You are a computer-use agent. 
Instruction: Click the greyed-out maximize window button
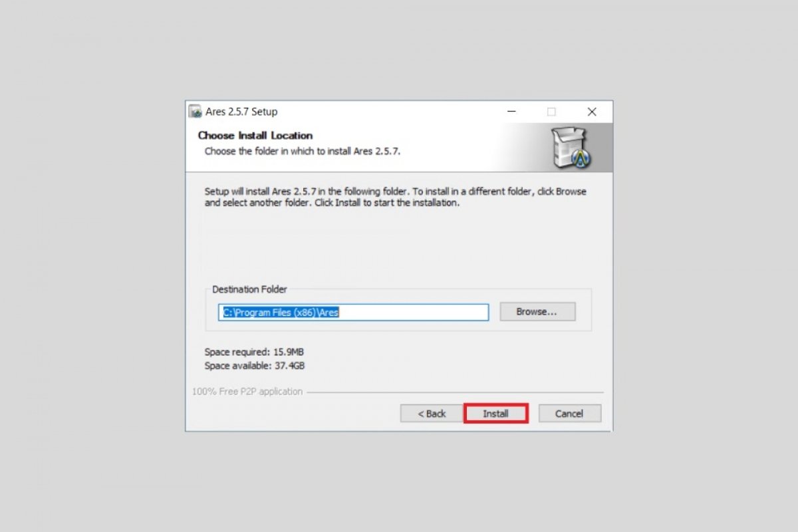pyautogui.click(x=551, y=112)
